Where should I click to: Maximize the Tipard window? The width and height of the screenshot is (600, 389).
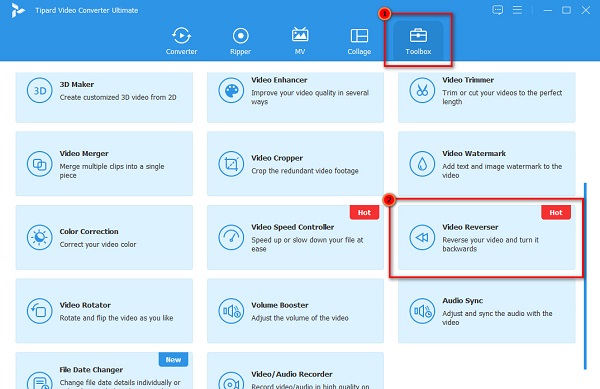tap(566, 10)
